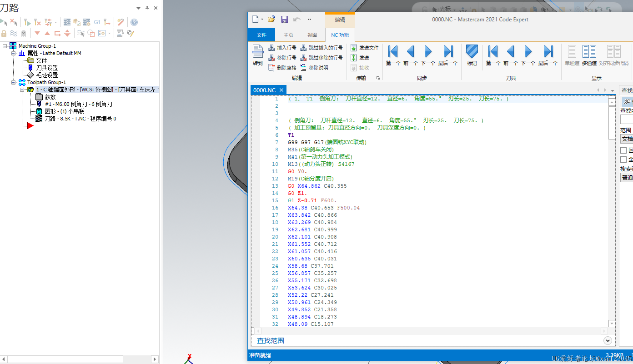The height and width of the screenshot is (364, 633).
Task: Tick the checkbox labeled starting with 区
Action: [x=623, y=150]
